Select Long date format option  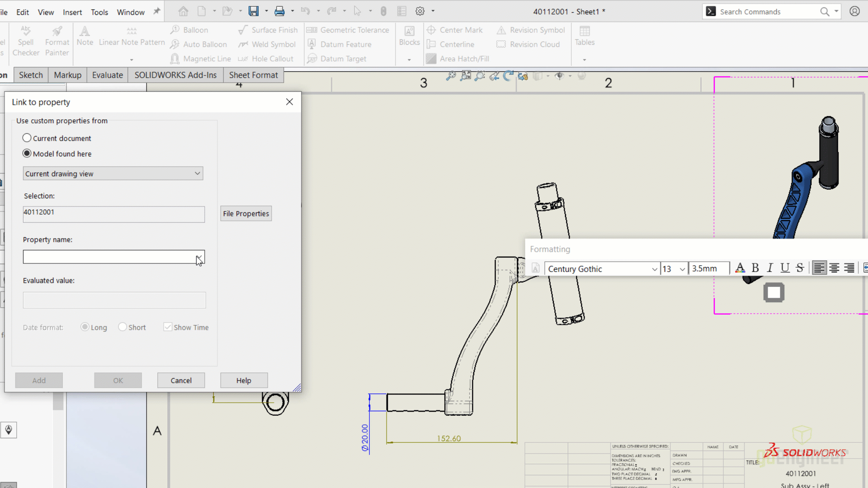(85, 327)
